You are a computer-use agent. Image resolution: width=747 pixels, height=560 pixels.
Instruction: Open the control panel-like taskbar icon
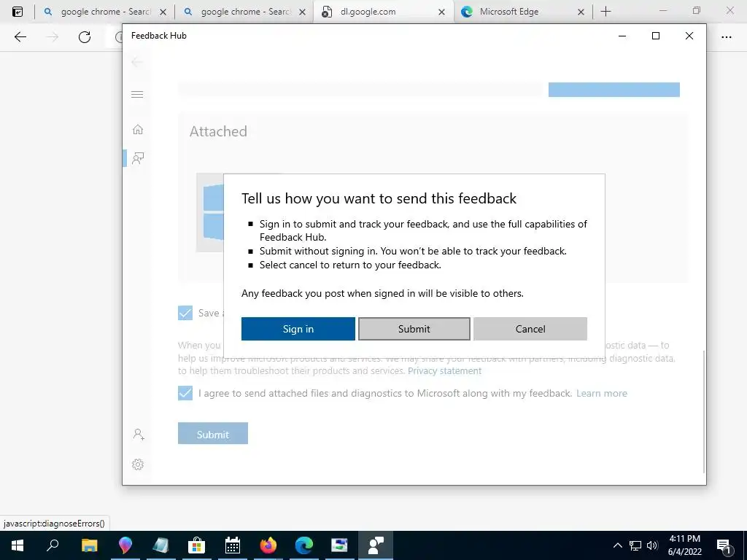click(340, 545)
